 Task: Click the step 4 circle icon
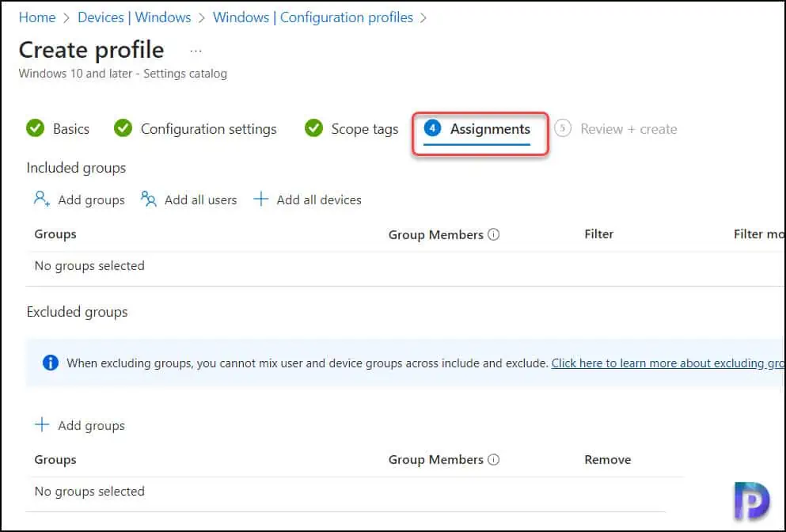click(x=432, y=128)
